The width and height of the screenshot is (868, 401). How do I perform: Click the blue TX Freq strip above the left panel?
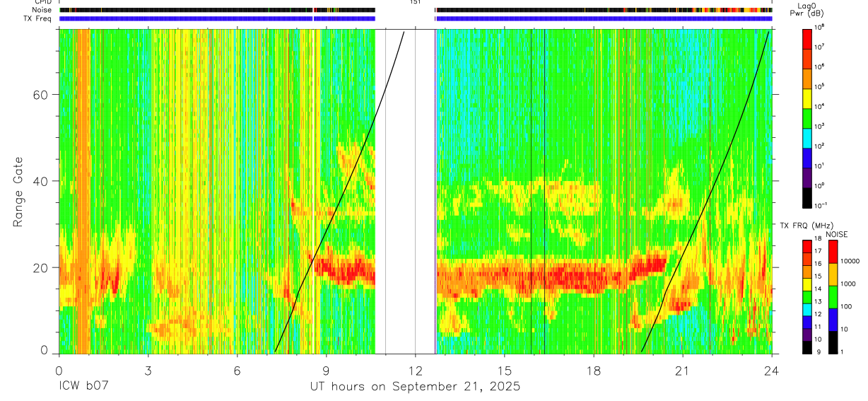217,18
